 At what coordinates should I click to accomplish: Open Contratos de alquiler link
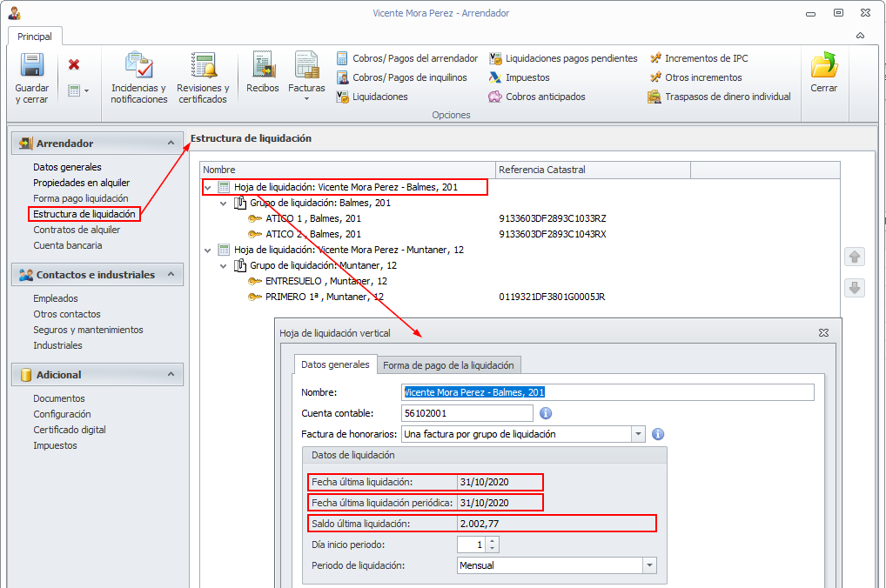77,230
